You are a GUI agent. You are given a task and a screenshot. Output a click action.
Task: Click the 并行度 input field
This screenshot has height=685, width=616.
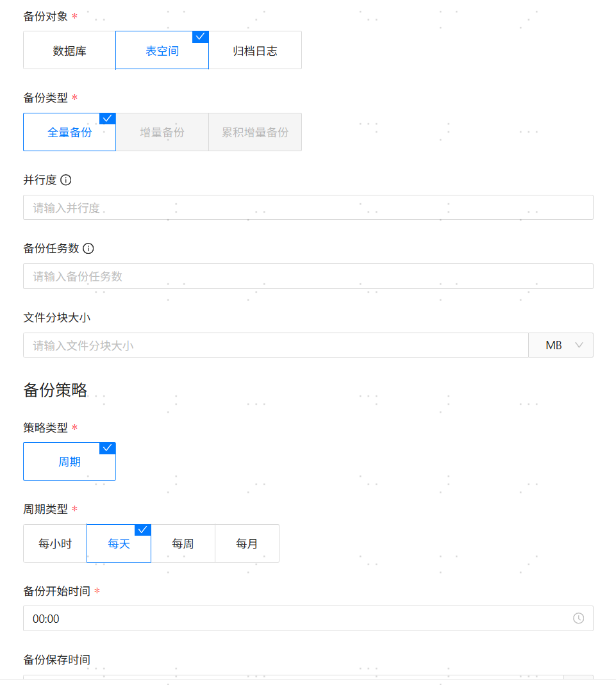(308, 208)
